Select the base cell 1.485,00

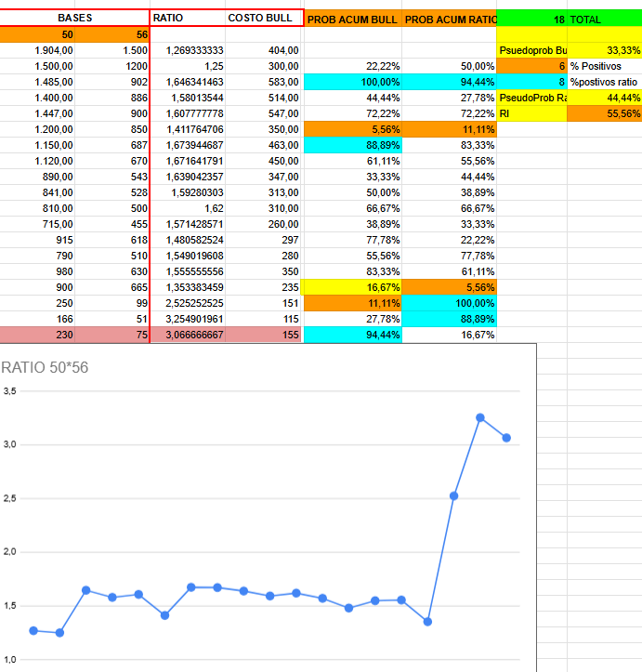(x=37, y=82)
